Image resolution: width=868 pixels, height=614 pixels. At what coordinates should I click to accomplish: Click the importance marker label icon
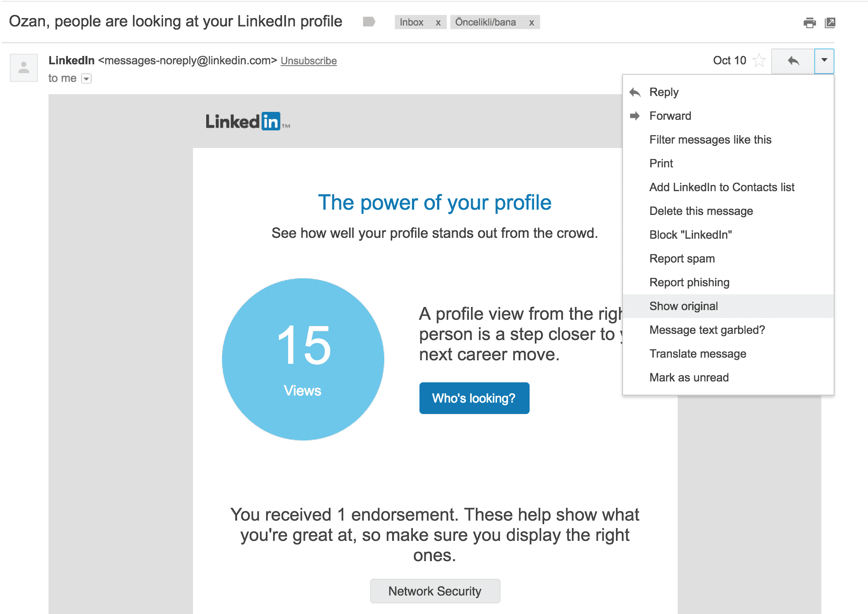tap(369, 22)
